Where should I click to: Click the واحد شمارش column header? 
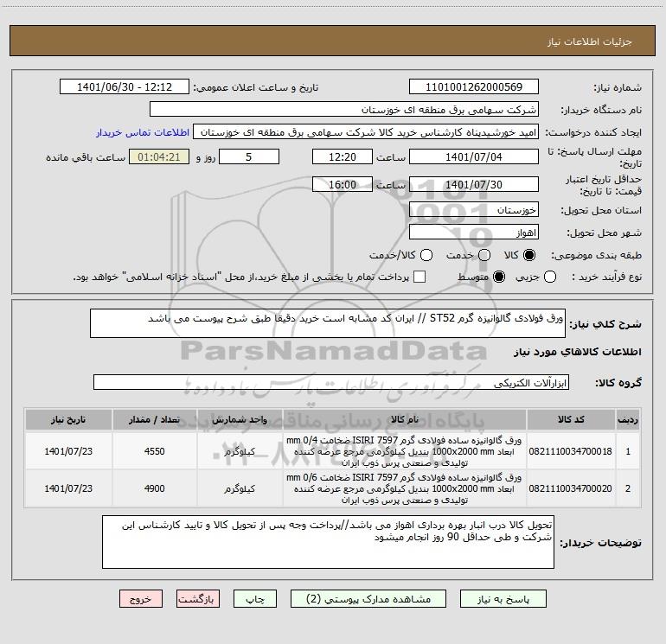(x=240, y=419)
